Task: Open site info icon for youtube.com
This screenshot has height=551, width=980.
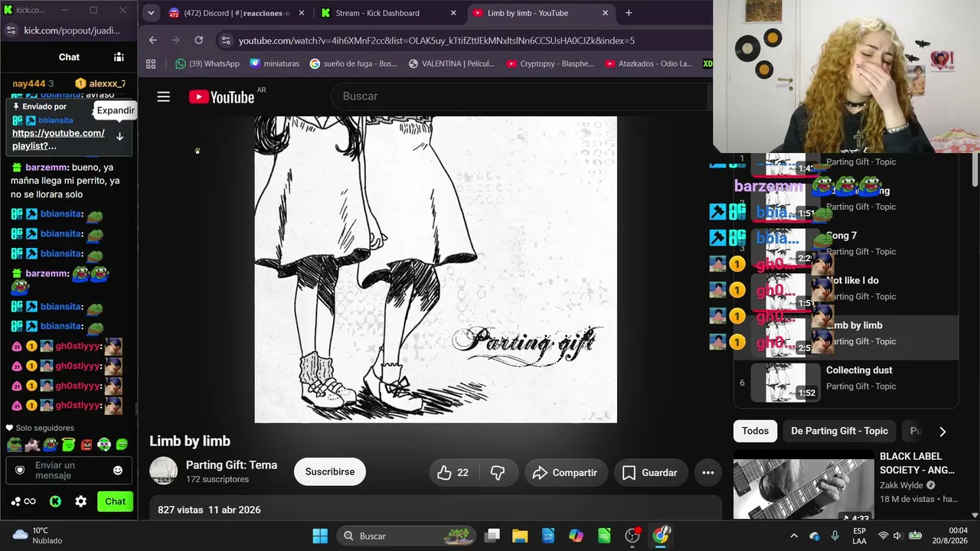Action: click(225, 40)
